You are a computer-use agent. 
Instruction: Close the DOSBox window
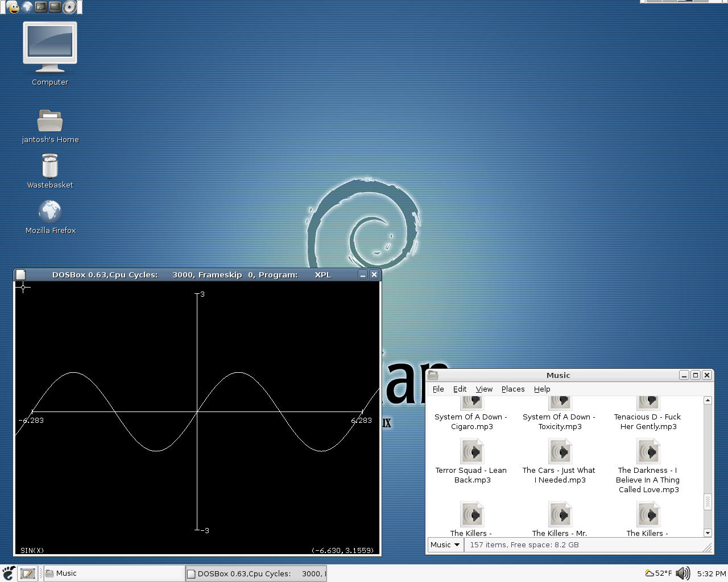tap(374, 275)
